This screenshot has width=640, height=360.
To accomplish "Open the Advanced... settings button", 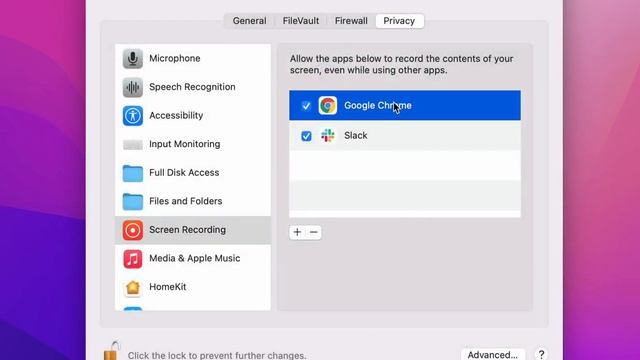I will [x=493, y=355].
